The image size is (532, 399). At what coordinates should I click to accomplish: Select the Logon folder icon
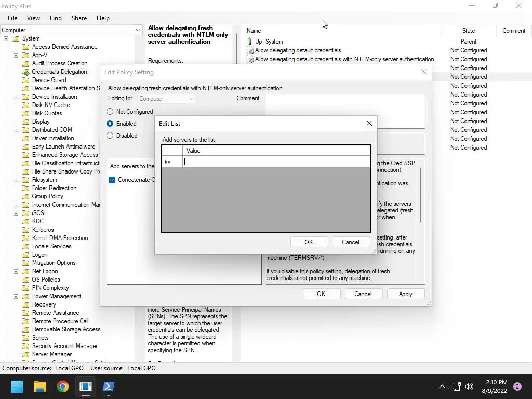(25, 255)
